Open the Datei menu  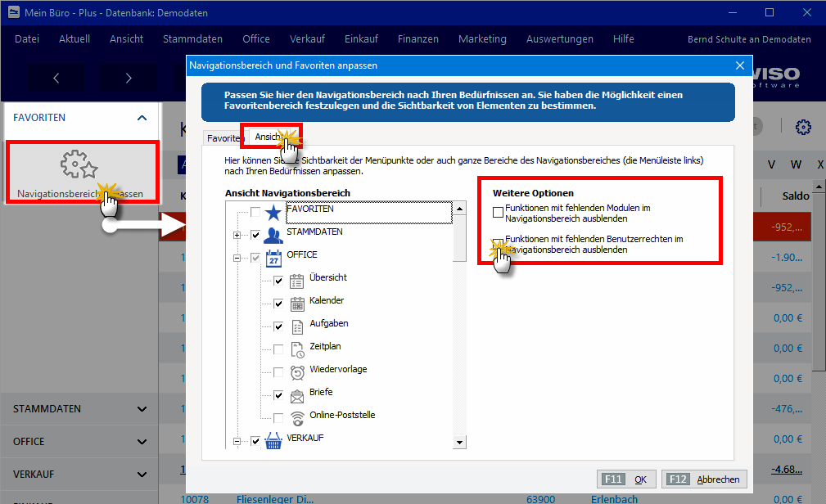(27, 39)
